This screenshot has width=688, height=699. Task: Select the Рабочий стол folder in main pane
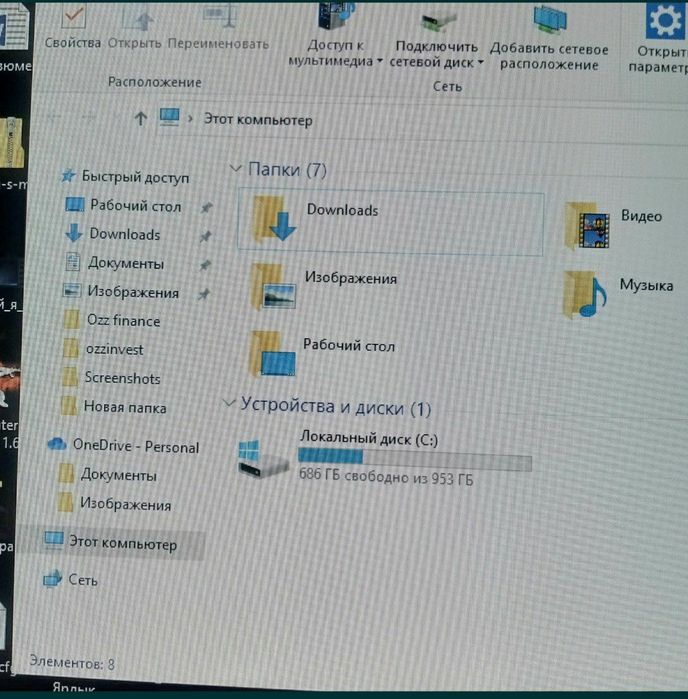coord(323,355)
